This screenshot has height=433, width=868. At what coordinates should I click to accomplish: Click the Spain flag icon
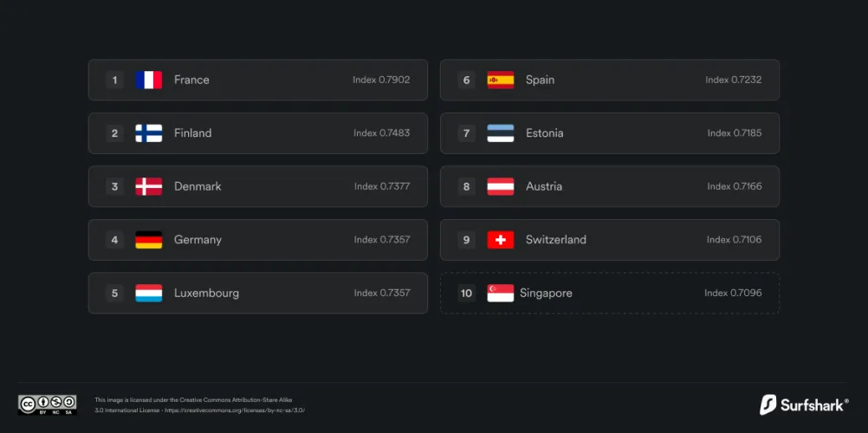click(501, 80)
